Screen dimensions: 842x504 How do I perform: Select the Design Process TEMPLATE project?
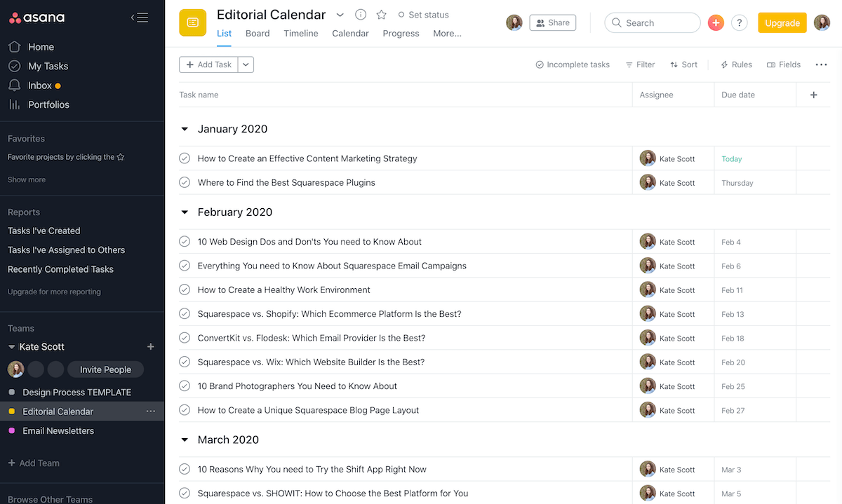(77, 393)
